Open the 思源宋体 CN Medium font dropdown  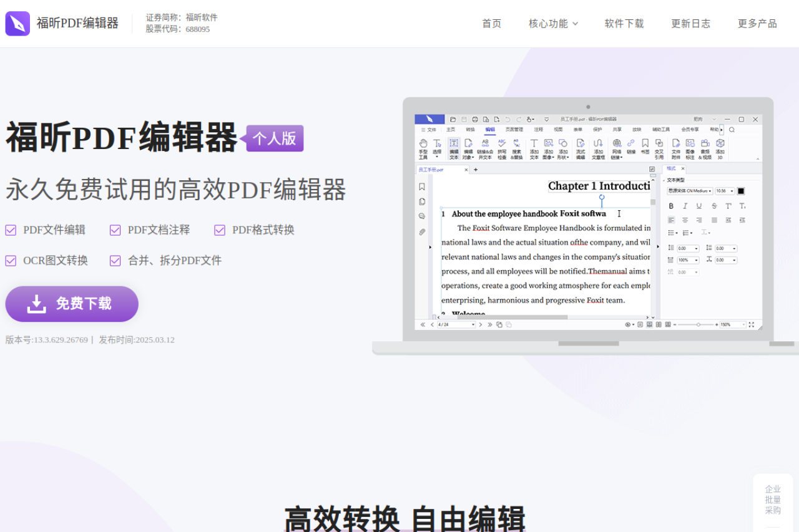[690, 191]
